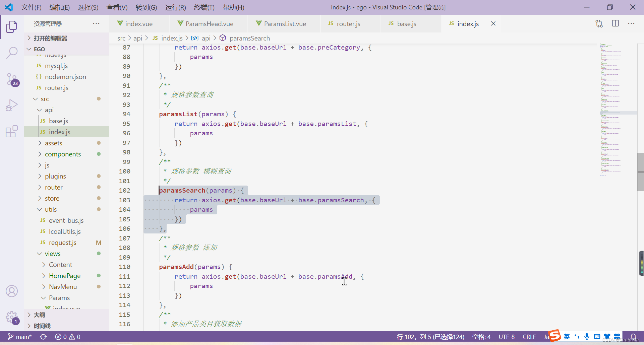Split the editor to the right
Screen dimensions: 644x345
click(616, 23)
